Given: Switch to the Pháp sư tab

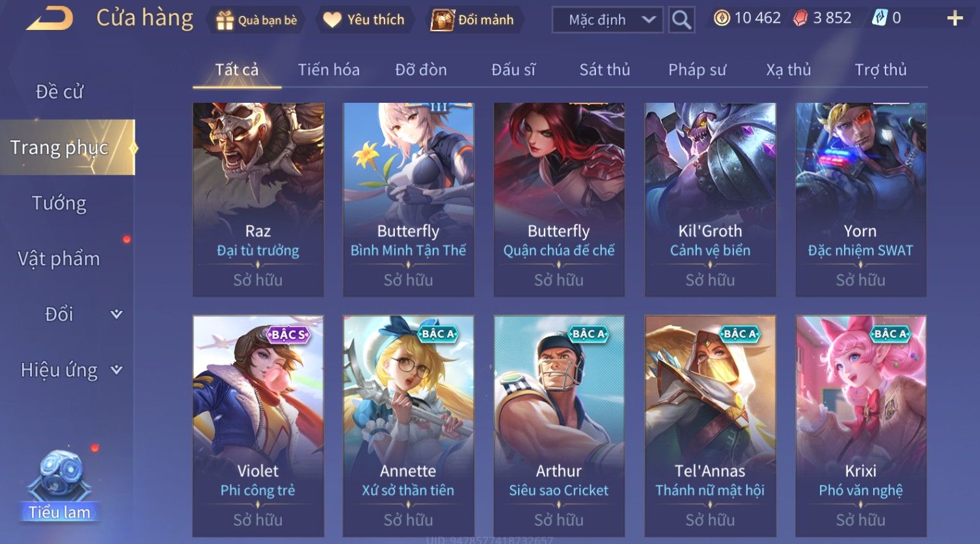Looking at the screenshot, I should [697, 70].
